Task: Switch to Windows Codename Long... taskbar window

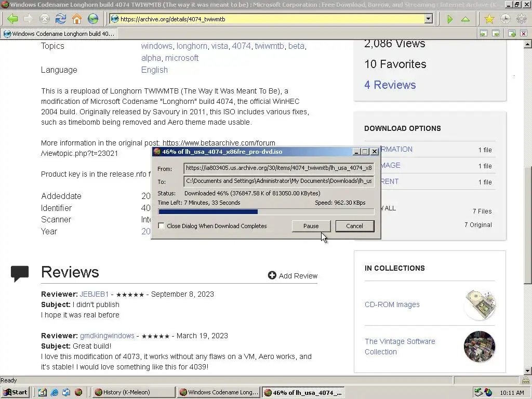Action: click(218, 392)
